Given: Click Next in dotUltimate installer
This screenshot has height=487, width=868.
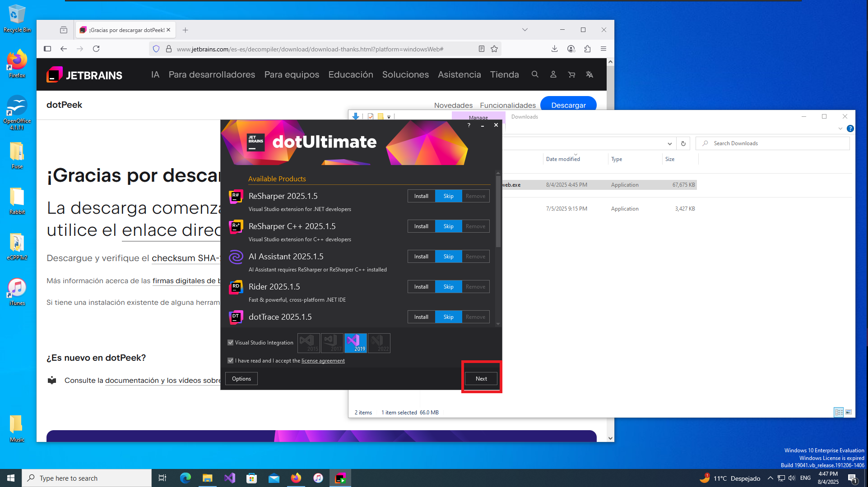Looking at the screenshot, I should coord(481,379).
